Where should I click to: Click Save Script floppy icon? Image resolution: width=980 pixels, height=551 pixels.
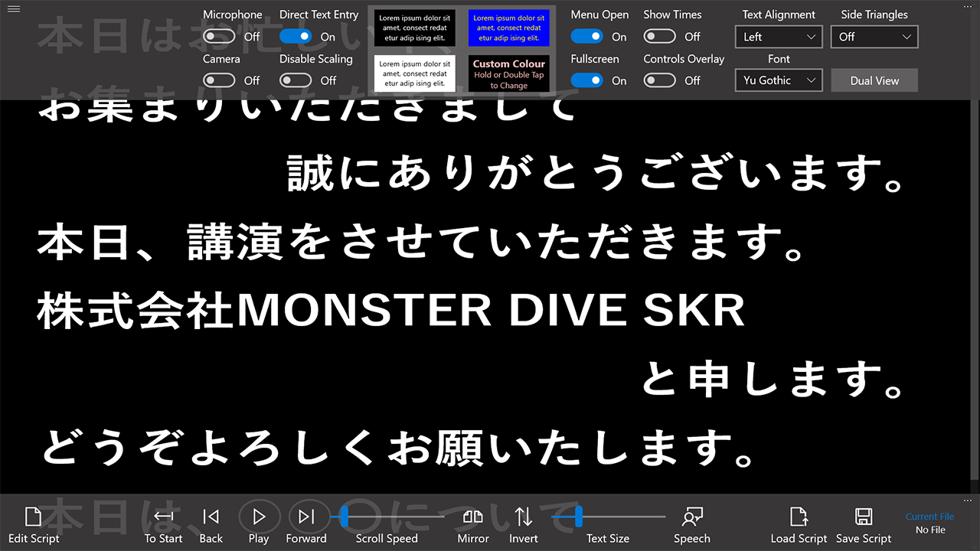864,517
